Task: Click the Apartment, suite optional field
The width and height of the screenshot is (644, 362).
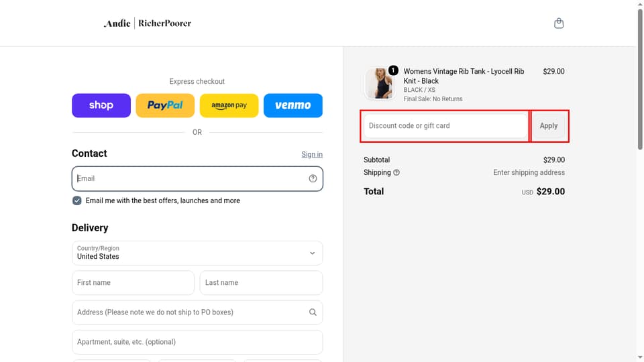Action: pos(197,343)
